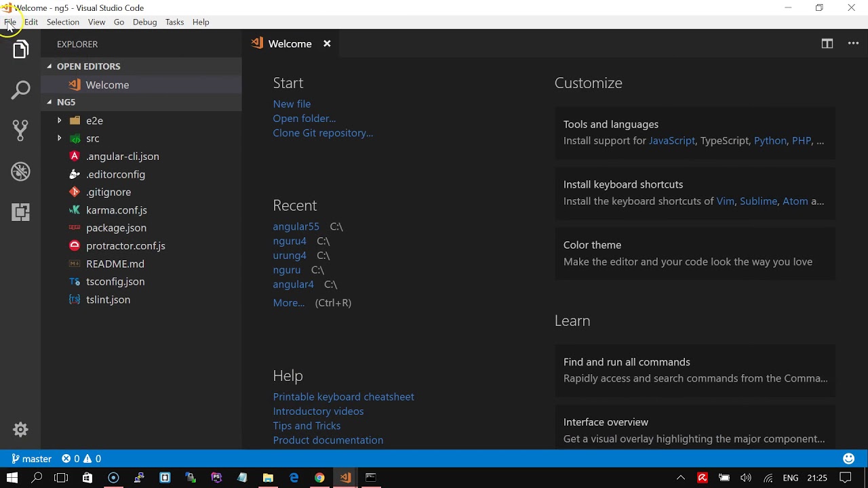Collapse the OPEN EDITORS section
This screenshot has width=868, height=488.
(141, 66)
